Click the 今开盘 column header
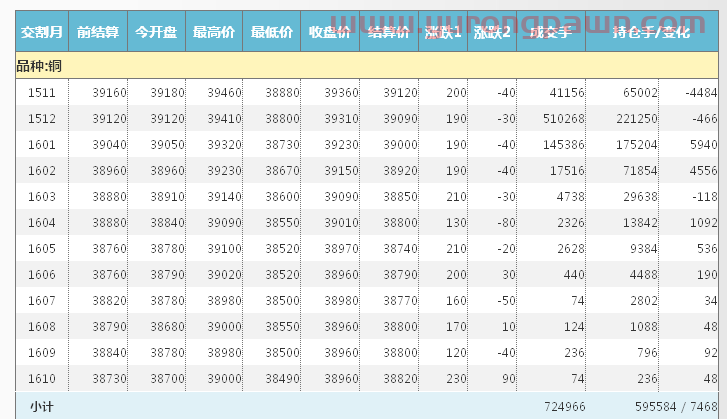The height and width of the screenshot is (419, 727). (156, 33)
